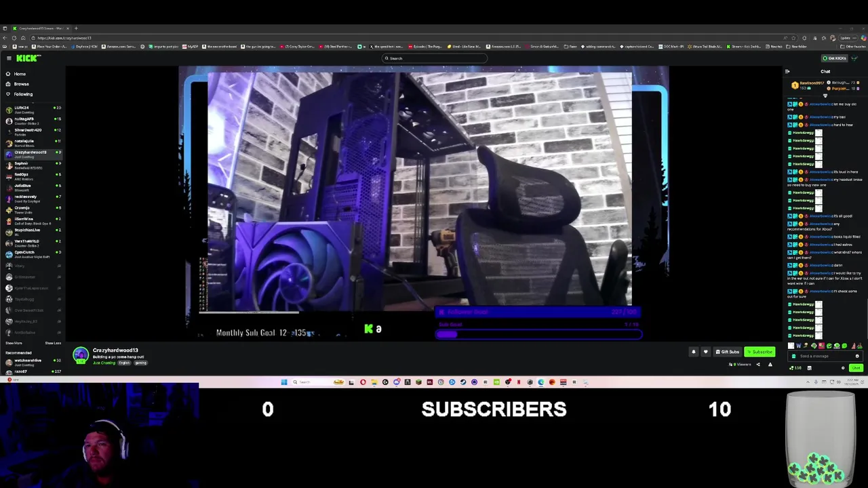Open VersThaWRLD channel in following list
Viewport: 868px width, 488px height.
33,243
